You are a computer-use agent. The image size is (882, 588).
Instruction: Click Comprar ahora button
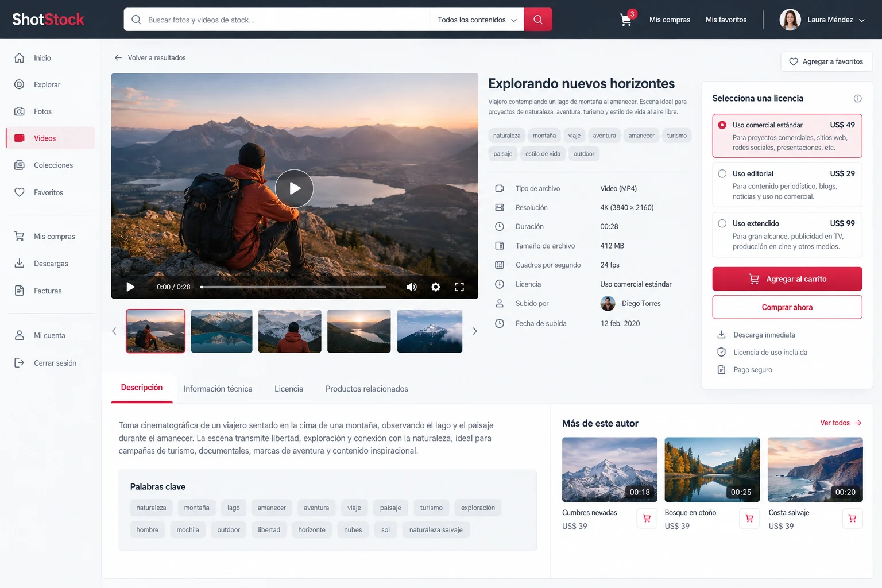pyautogui.click(x=787, y=307)
